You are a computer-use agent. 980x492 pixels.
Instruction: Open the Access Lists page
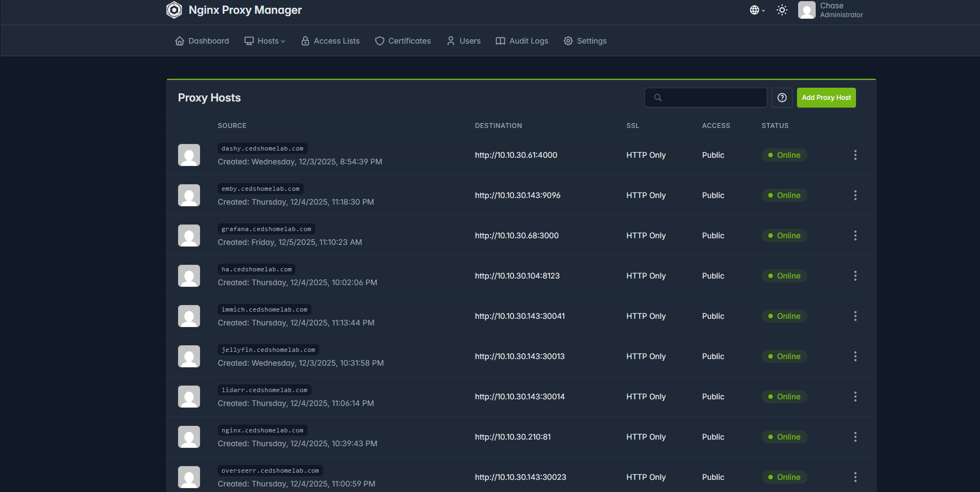[330, 41]
